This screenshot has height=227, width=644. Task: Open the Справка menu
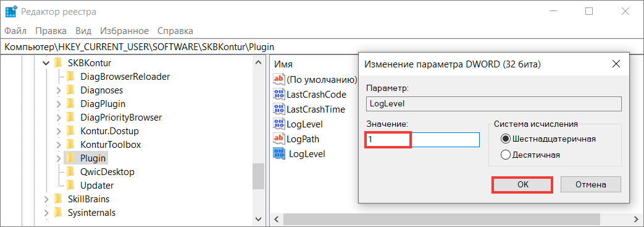tap(175, 31)
